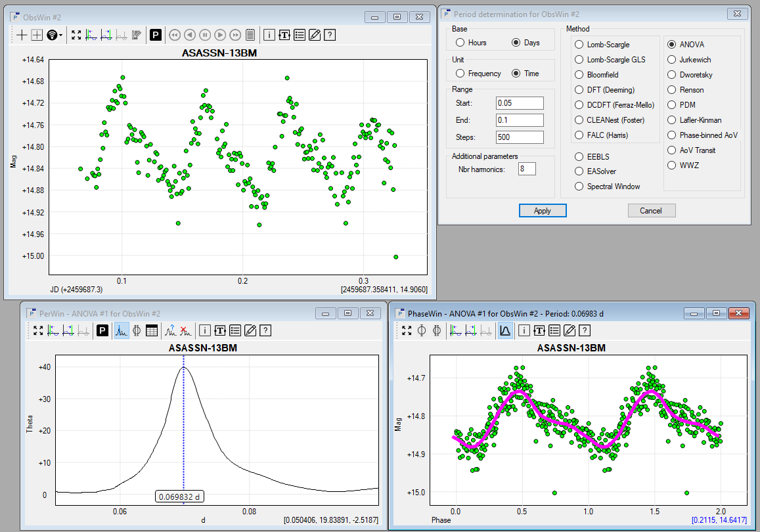Click the black P period button in ObsWin
Screen dimensions: 760x532
(x=155, y=35)
